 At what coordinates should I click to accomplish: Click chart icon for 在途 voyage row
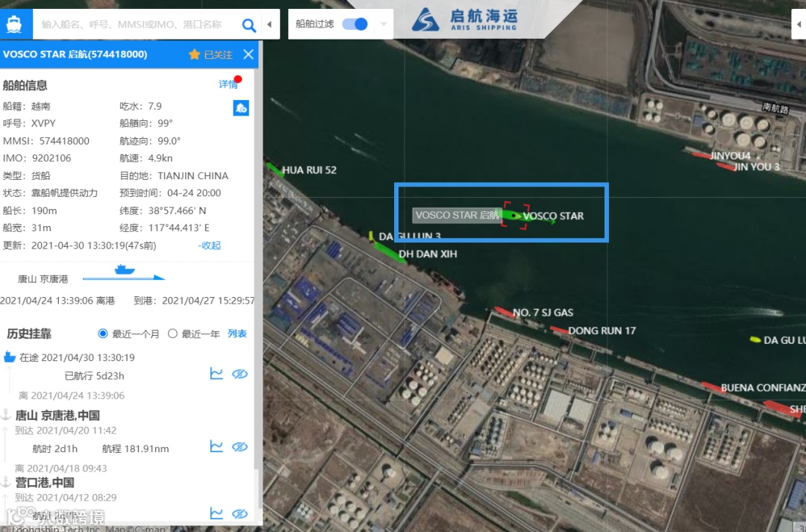(216, 374)
